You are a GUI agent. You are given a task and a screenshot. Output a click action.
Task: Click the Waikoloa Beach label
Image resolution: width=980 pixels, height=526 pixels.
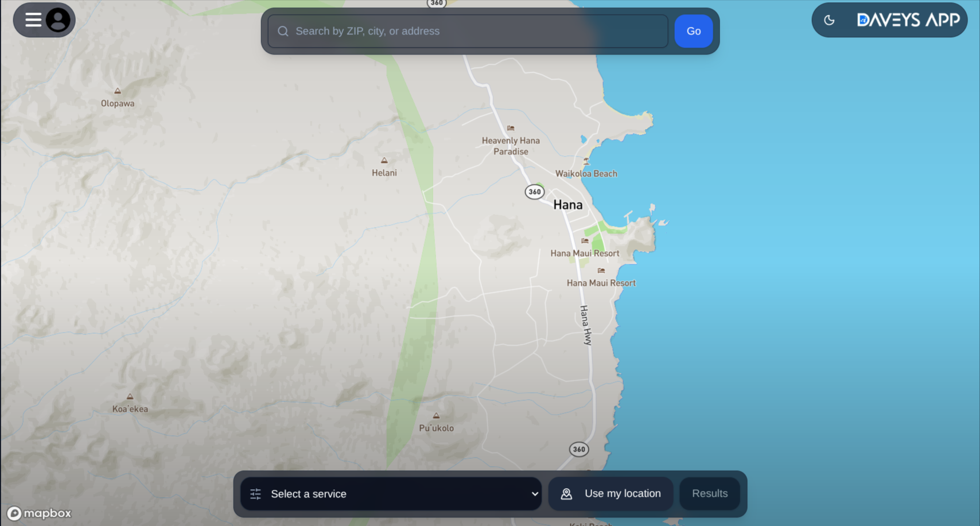pos(586,174)
